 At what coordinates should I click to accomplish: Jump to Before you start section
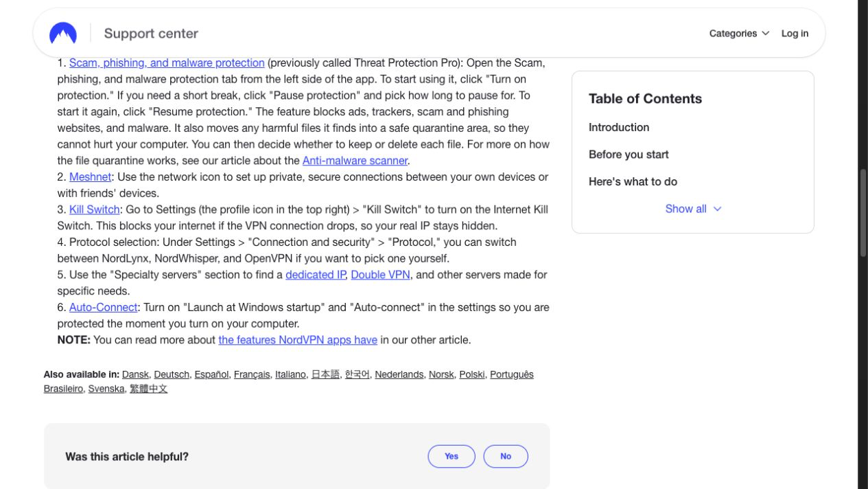[x=629, y=155]
